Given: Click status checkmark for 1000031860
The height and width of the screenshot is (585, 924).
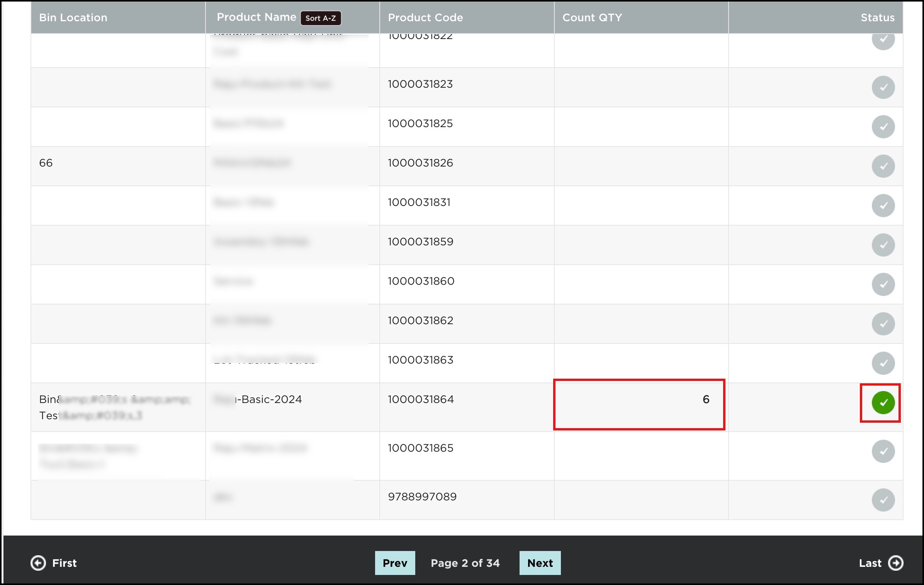Looking at the screenshot, I should point(883,284).
